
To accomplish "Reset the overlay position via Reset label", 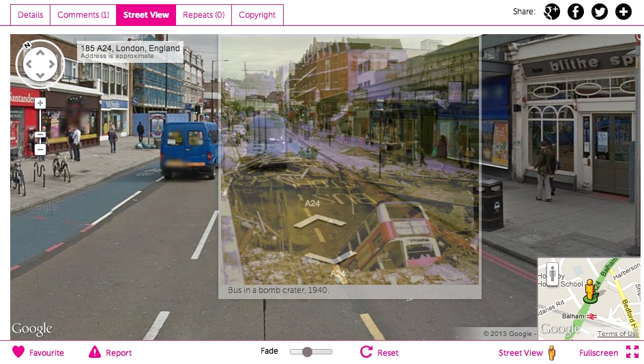I will point(387,353).
